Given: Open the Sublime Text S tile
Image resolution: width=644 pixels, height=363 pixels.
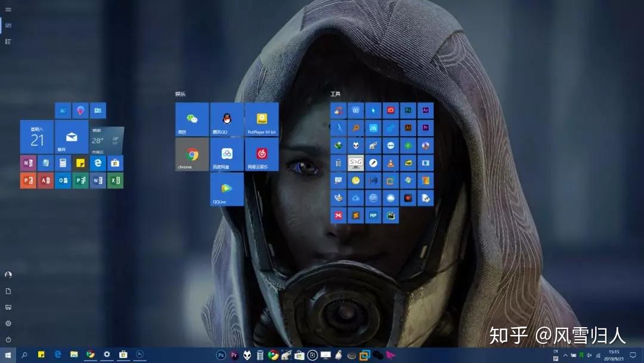Looking at the screenshot, I should click(x=355, y=216).
